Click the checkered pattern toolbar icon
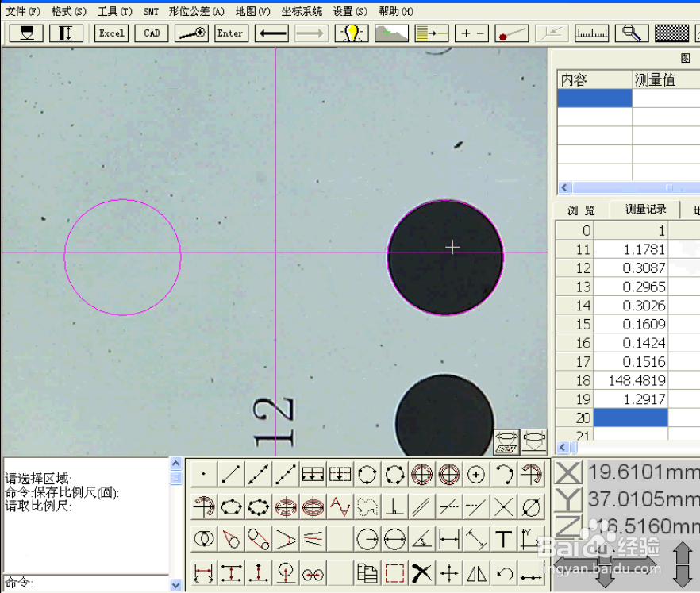 tap(672, 33)
